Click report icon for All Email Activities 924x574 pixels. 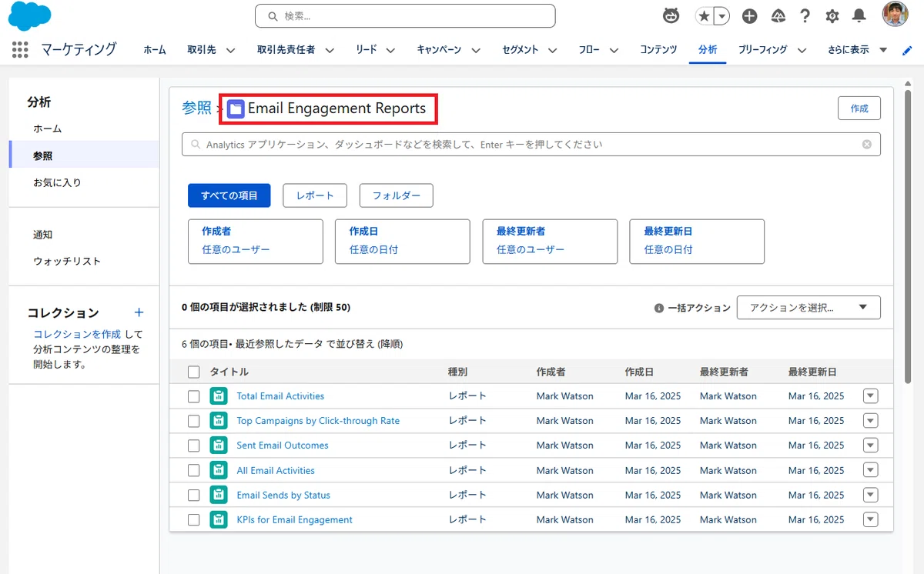tap(219, 470)
